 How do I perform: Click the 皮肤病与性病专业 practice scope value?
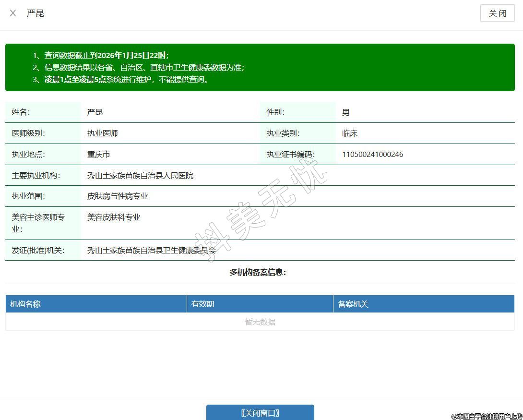tap(118, 196)
